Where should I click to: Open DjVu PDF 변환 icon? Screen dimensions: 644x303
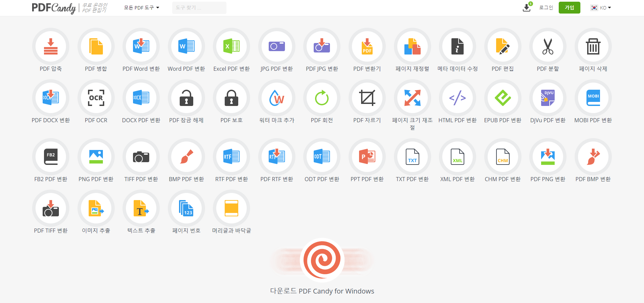(548, 98)
